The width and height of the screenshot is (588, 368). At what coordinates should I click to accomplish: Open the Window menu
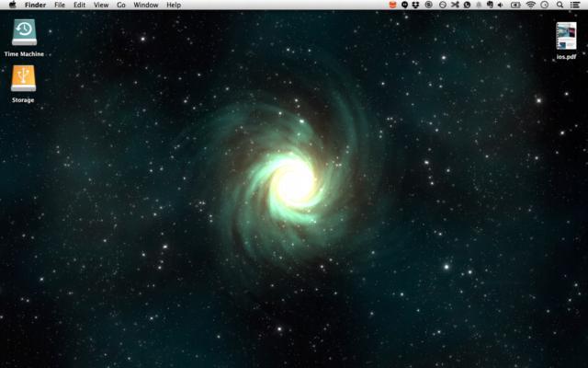[145, 5]
